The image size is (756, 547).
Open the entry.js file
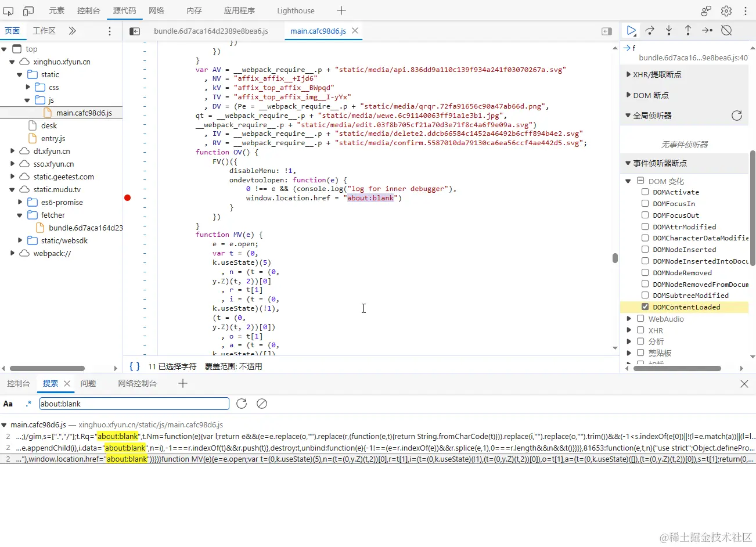pos(53,138)
